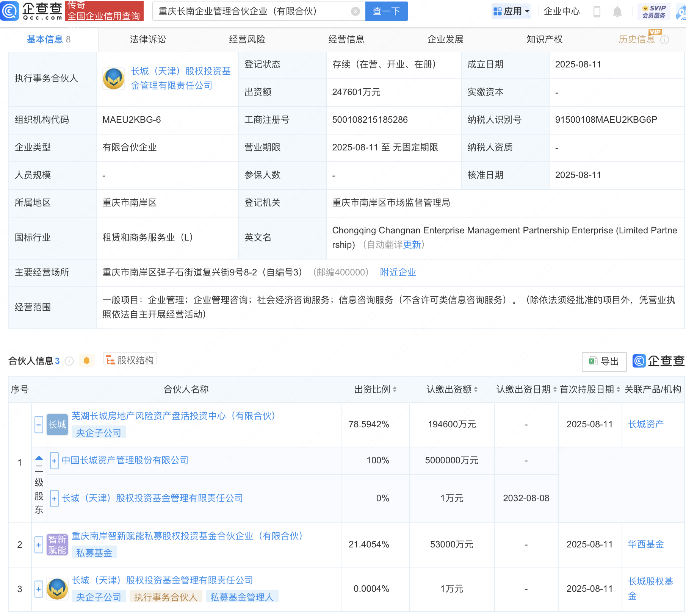Open the 华西基金 related link

point(646,544)
